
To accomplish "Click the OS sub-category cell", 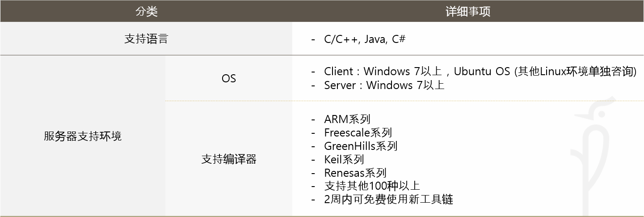I will point(229,78).
